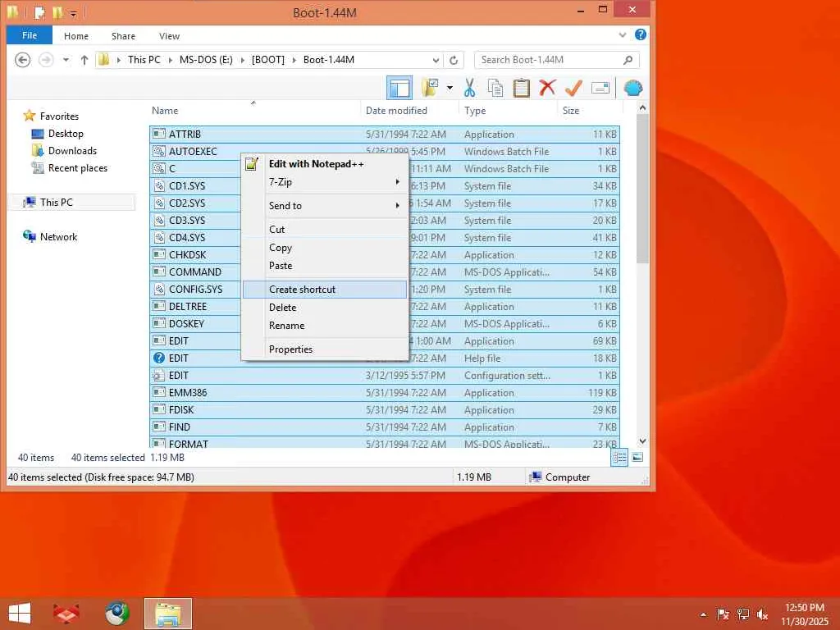Viewport: 840px width, 630px height.
Task: Choose Paste from the context menu
Action: click(x=325, y=266)
